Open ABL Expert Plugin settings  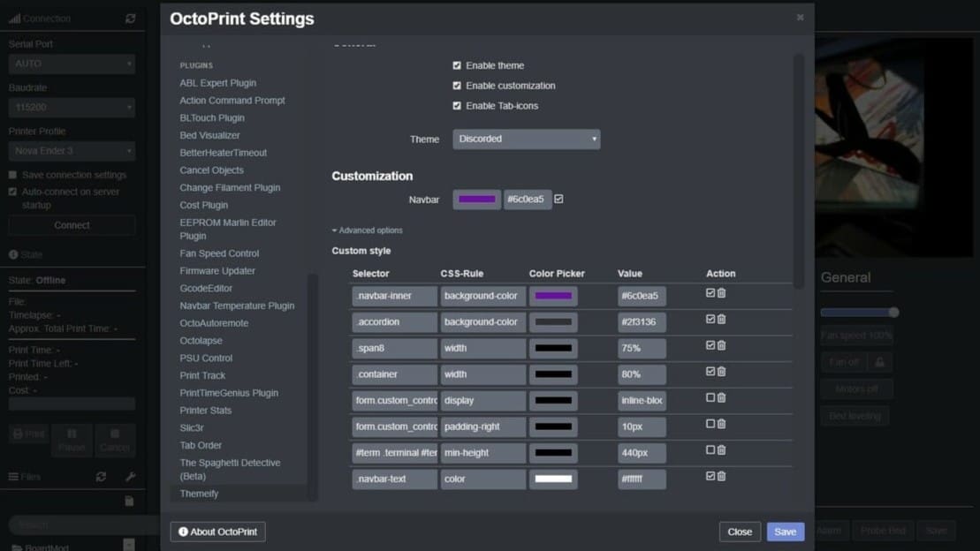click(217, 83)
